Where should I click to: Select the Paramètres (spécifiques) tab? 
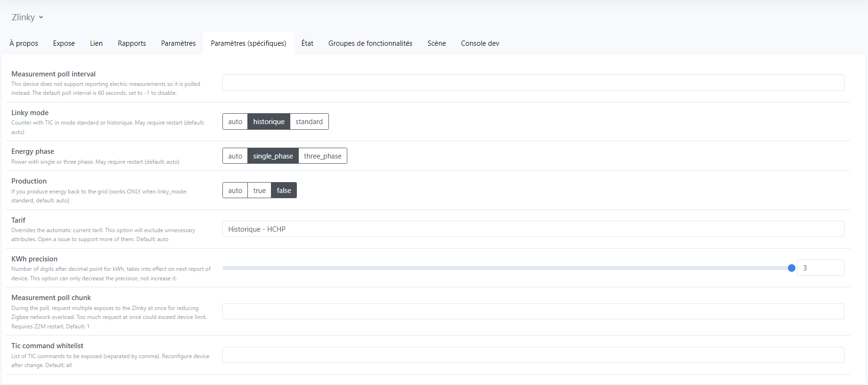tap(248, 43)
